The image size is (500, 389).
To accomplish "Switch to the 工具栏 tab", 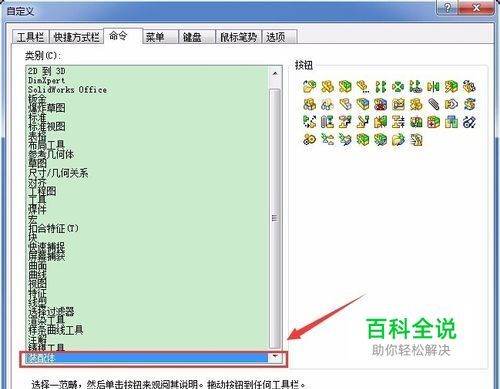I will [30, 37].
